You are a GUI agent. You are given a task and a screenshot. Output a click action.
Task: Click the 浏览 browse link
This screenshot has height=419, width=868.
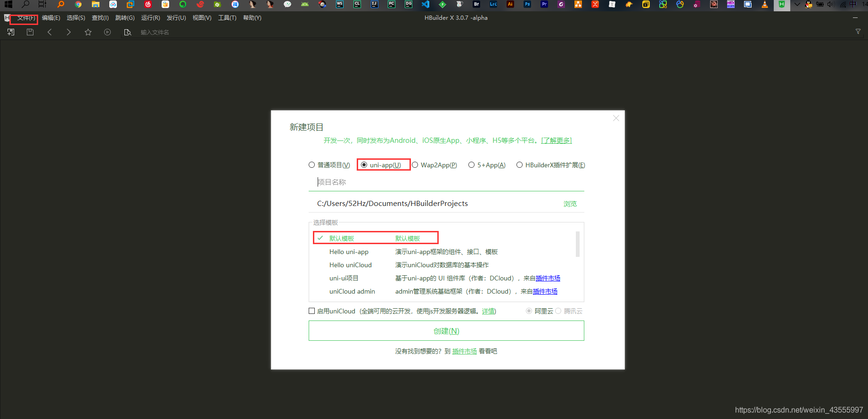570,204
